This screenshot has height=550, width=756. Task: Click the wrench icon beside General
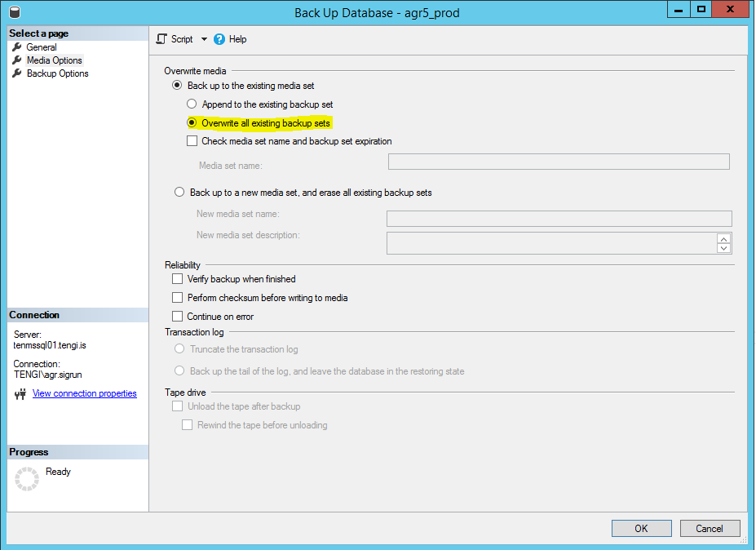tap(17, 47)
